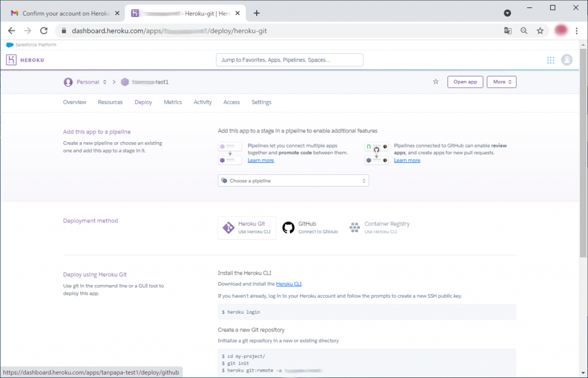This screenshot has width=588, height=378.
Task: Expand the Choose a pipeline dropdown
Action: (x=293, y=181)
